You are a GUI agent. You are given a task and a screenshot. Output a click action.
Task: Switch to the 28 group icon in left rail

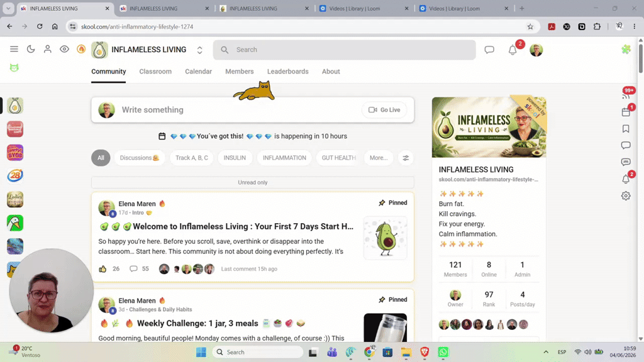pyautogui.click(x=15, y=176)
